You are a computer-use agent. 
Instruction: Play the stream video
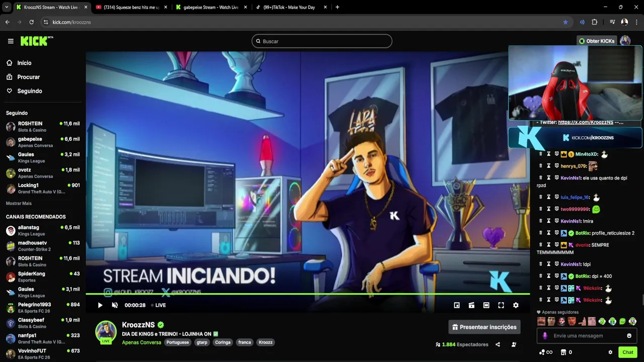point(100,305)
